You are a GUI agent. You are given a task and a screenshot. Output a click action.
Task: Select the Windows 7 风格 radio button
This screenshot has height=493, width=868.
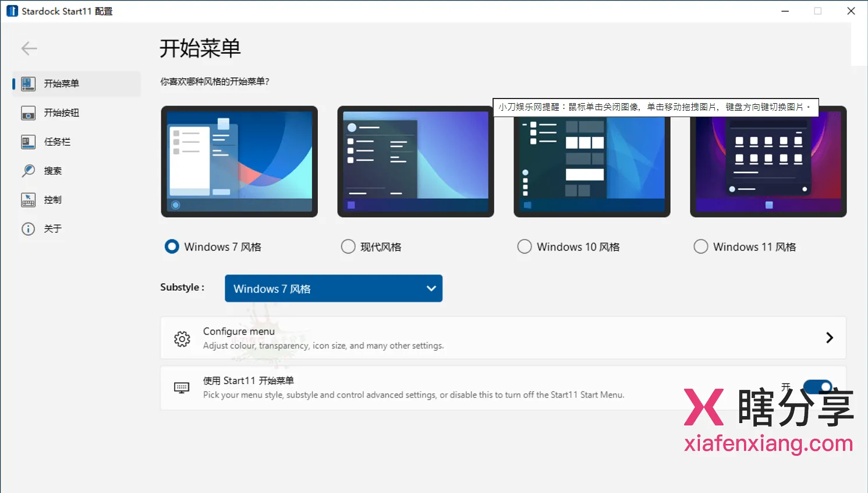(x=172, y=246)
